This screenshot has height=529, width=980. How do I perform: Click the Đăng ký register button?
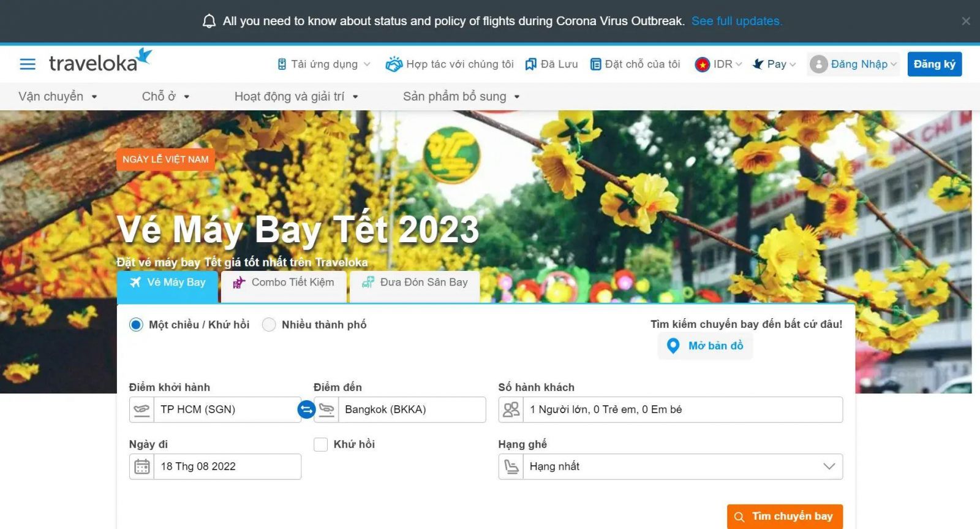point(935,64)
